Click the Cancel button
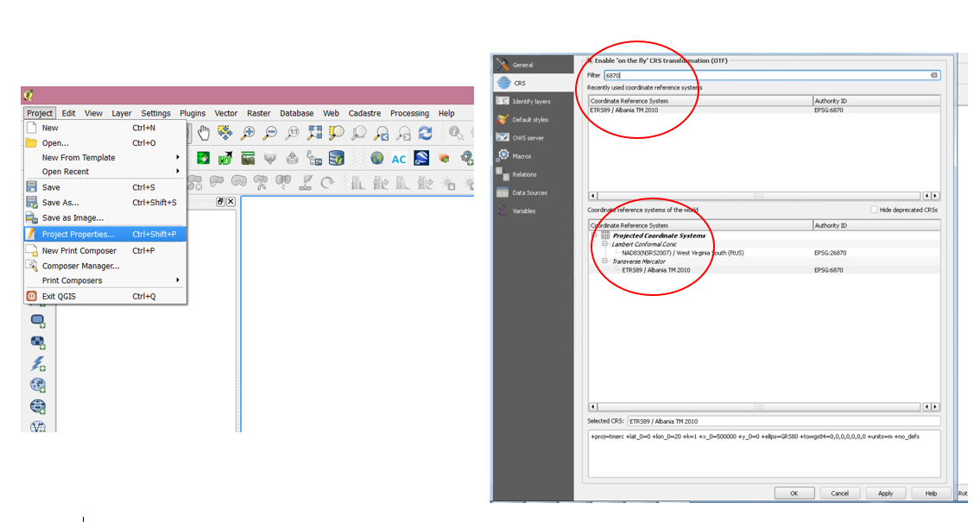 (839, 494)
